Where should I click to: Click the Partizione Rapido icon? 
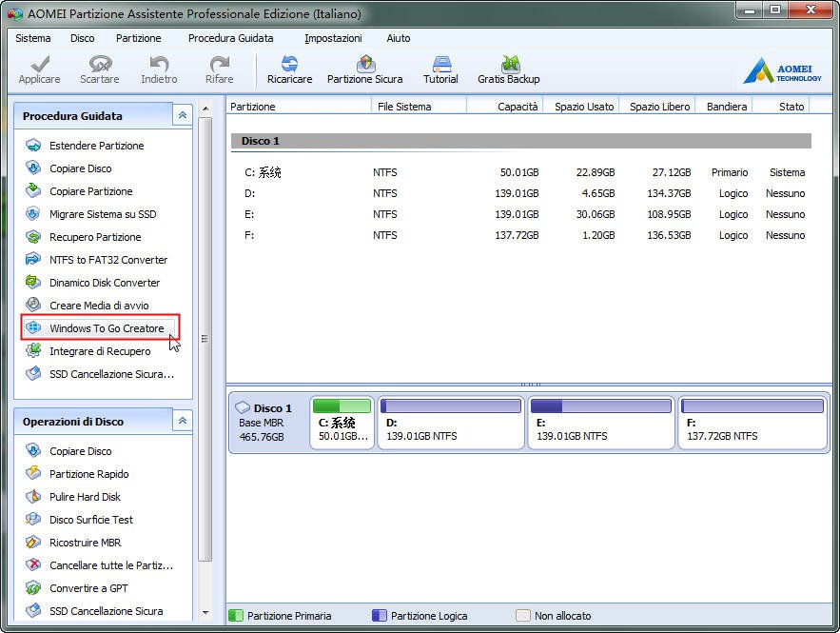click(33, 473)
